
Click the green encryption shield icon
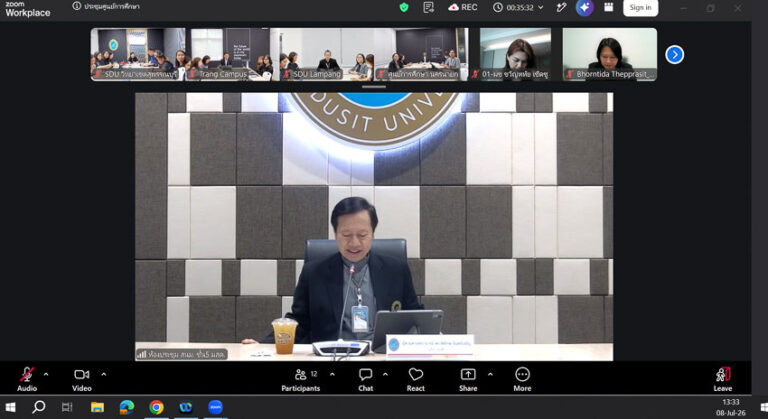coord(404,7)
